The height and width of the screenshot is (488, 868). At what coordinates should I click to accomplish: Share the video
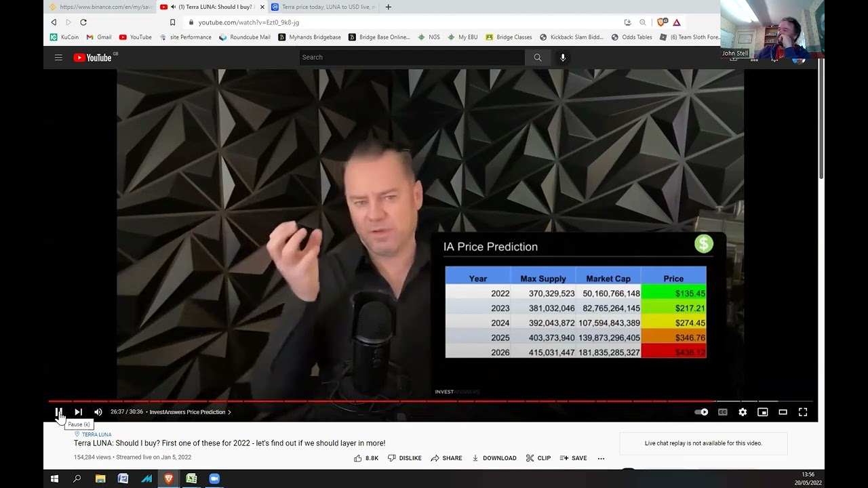click(446, 458)
